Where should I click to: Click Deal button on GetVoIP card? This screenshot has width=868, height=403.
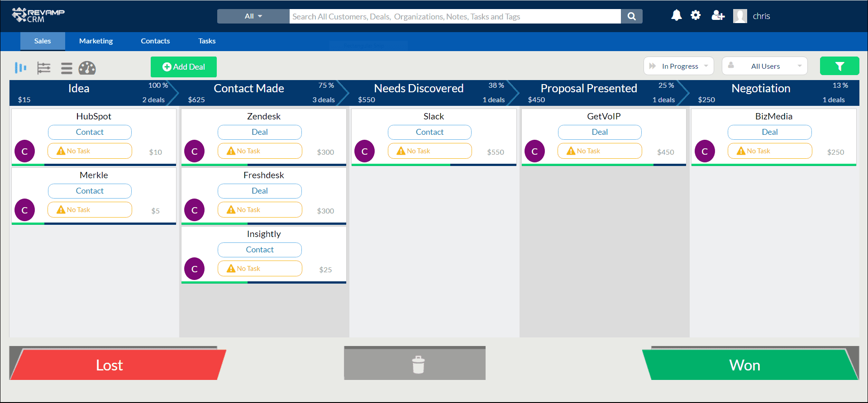tap(600, 132)
